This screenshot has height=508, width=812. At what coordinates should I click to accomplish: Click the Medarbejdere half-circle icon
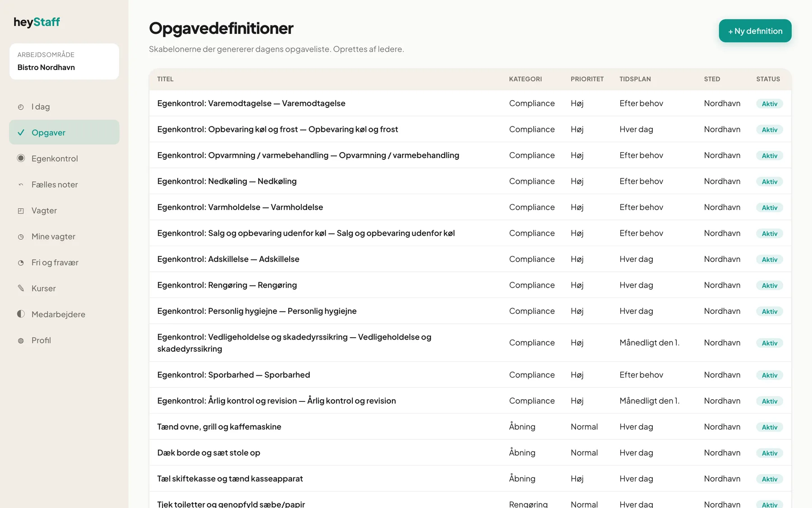21,314
